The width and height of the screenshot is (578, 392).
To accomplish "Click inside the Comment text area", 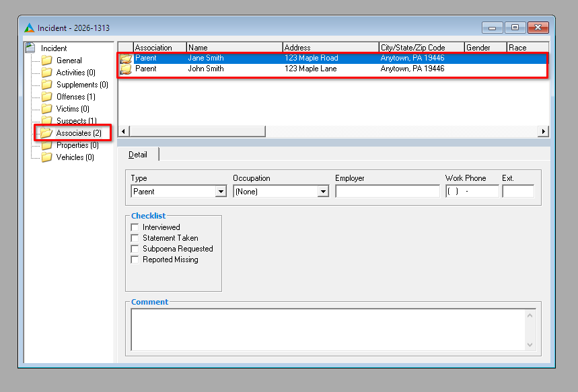I will [328, 329].
